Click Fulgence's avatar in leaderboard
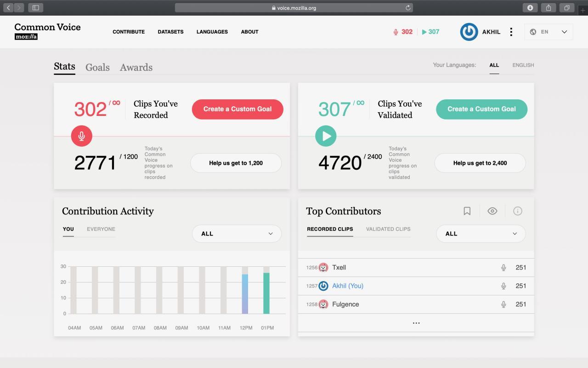 point(323,304)
